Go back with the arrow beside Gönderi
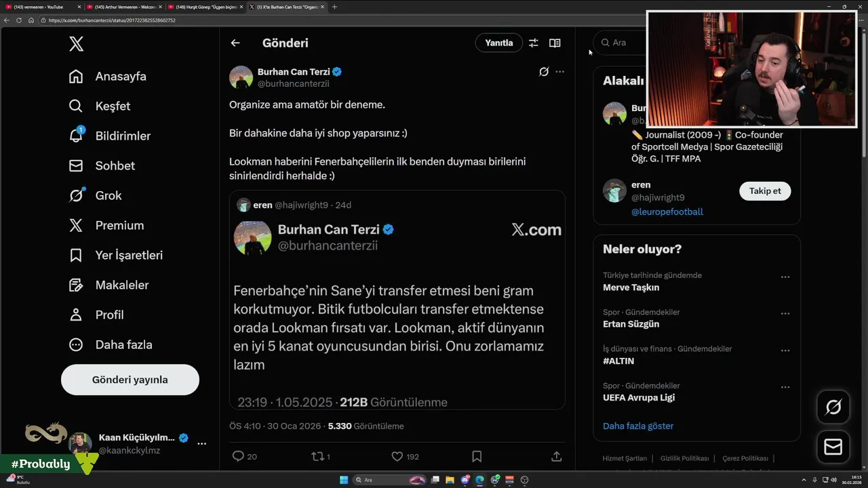Screen dimensions: 868x488 (x=235, y=43)
